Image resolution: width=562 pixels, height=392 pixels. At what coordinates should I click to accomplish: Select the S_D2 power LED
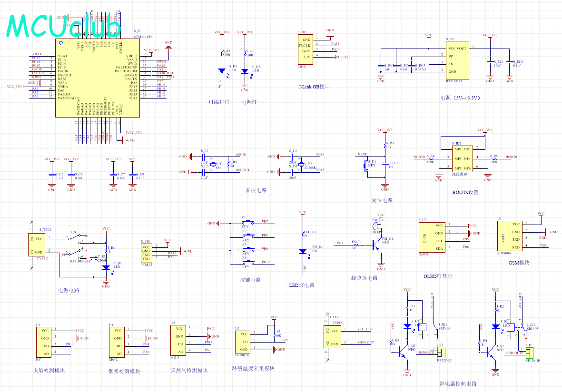245,71
